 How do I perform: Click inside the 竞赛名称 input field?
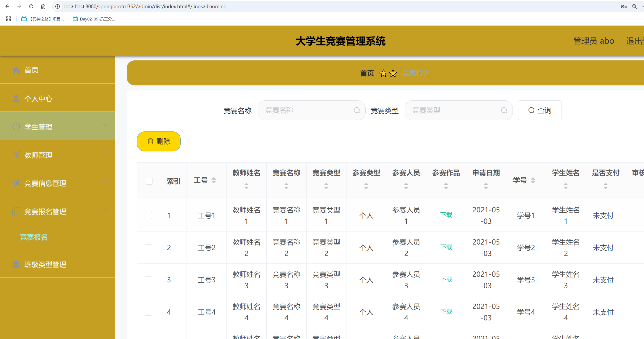click(306, 110)
